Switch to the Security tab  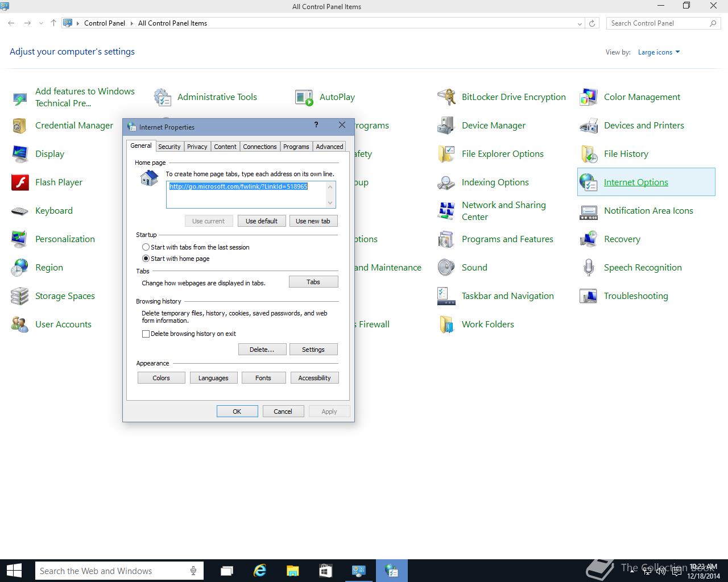coord(169,147)
